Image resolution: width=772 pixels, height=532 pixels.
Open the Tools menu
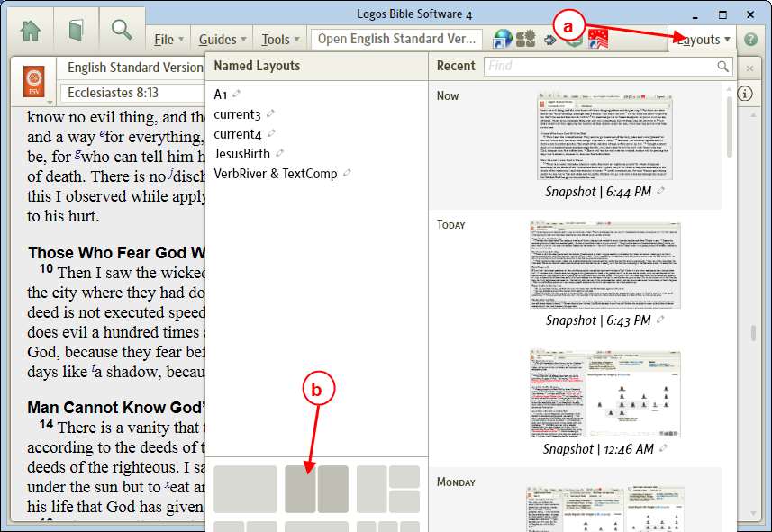point(280,40)
